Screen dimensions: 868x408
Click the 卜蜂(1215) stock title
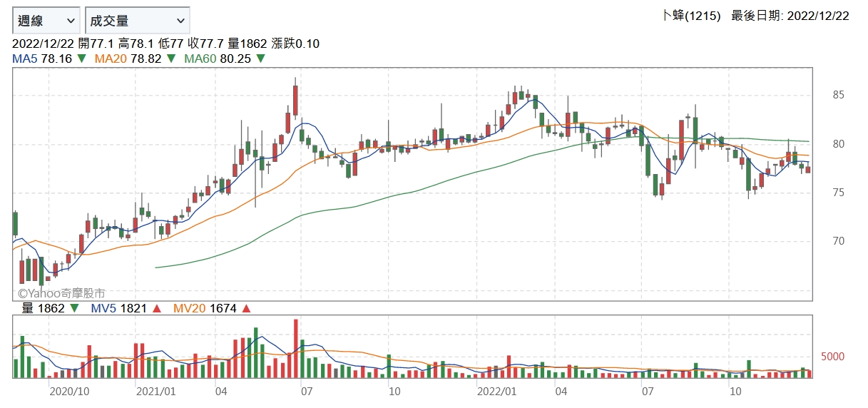click(x=692, y=16)
